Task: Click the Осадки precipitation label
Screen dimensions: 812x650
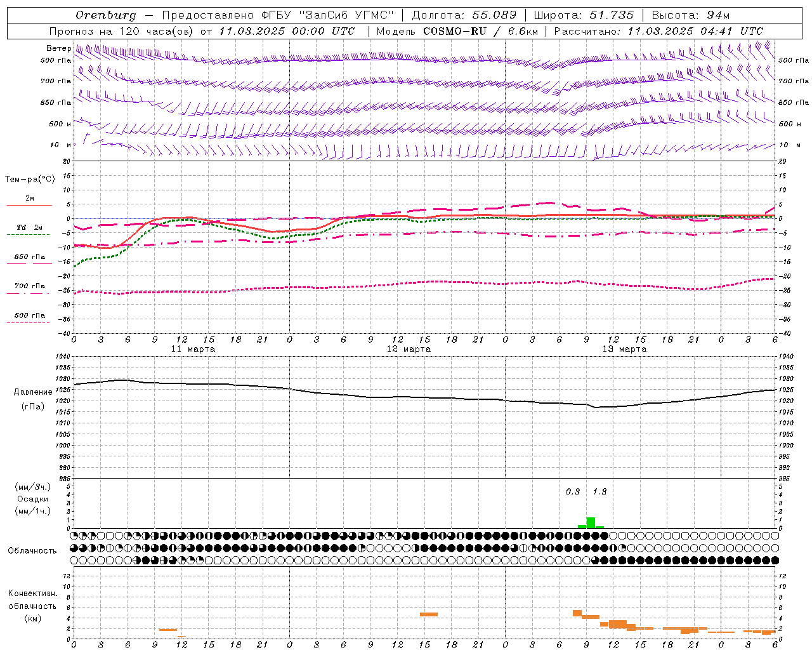Action: pos(33,499)
